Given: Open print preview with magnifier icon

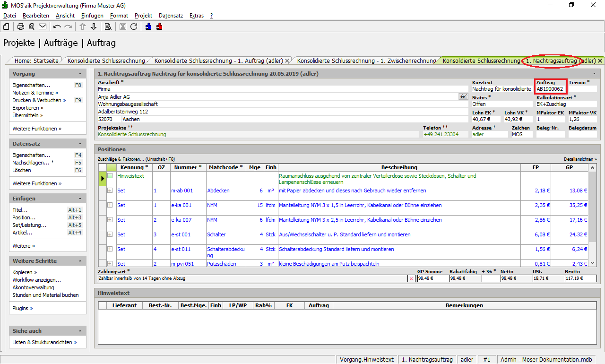Looking at the screenshot, I should pyautogui.click(x=32, y=26).
